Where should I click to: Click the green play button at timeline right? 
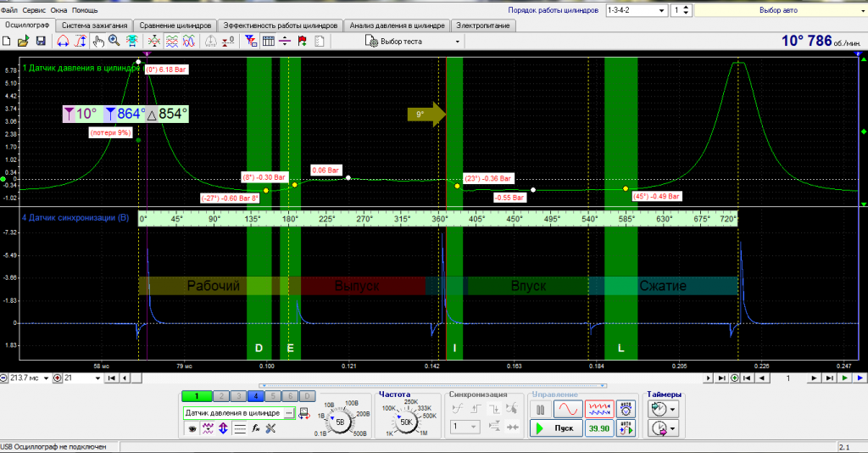pos(845,378)
